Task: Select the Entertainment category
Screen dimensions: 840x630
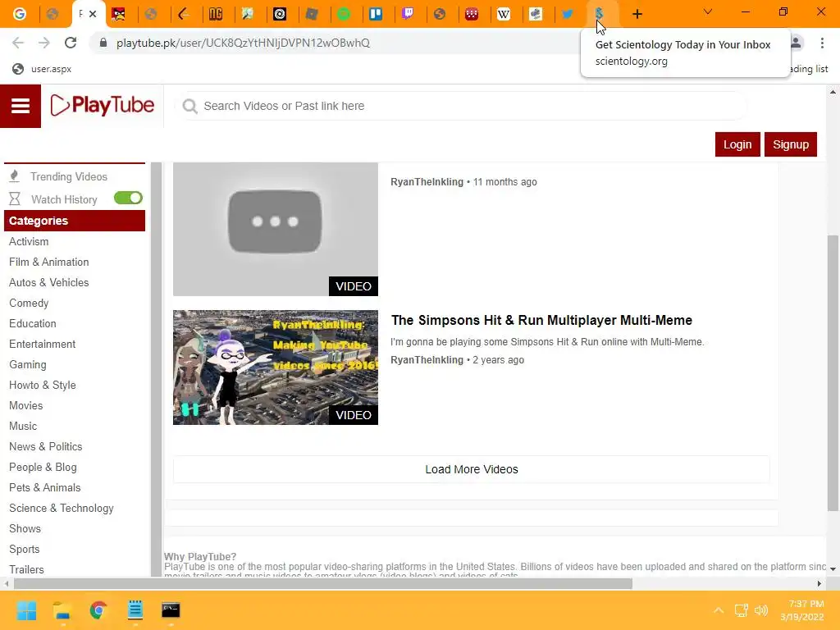Action: click(43, 344)
